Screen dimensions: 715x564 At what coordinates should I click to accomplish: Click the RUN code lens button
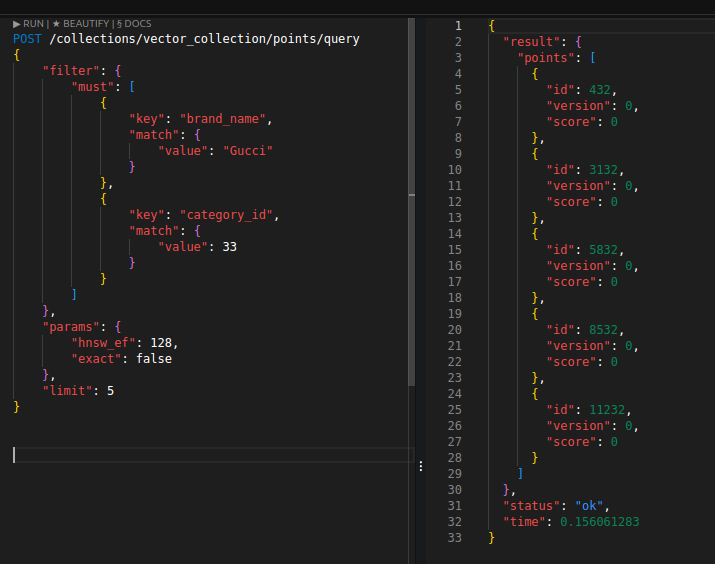[x=29, y=23]
